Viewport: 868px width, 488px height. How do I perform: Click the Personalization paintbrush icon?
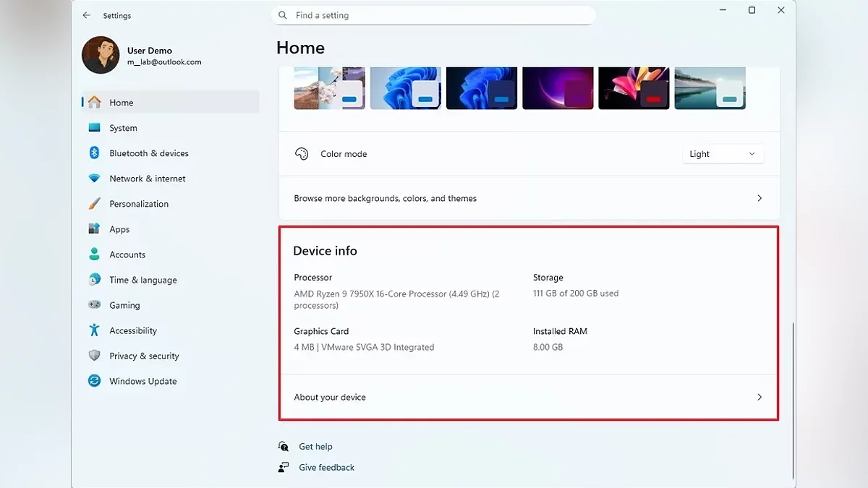pos(94,204)
